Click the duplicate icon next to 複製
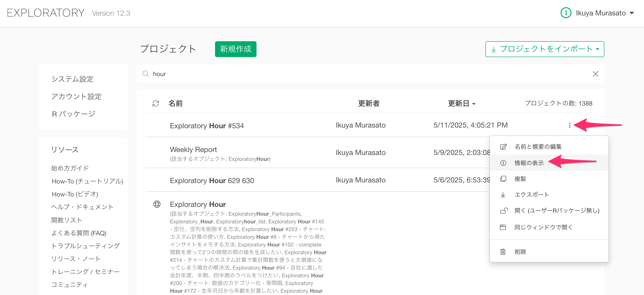The width and height of the screenshot is (644, 295). click(x=503, y=179)
